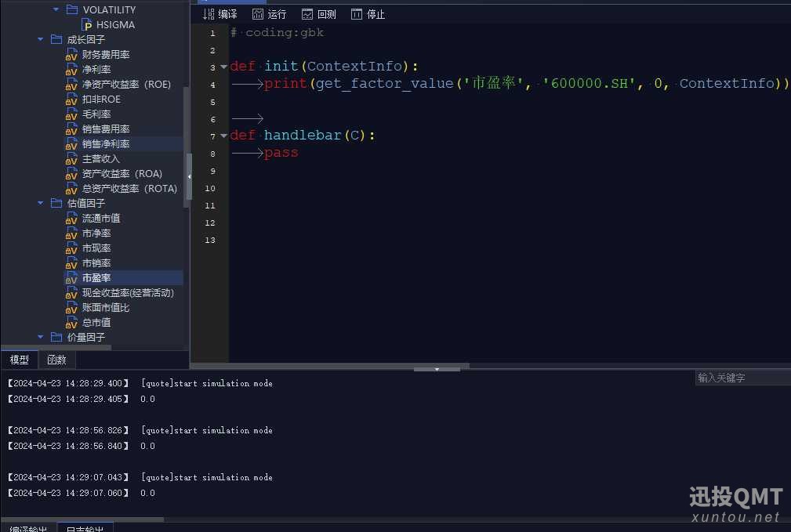Click the log entry timestamped 14:28:29.400
791x532 pixels.
140,383
